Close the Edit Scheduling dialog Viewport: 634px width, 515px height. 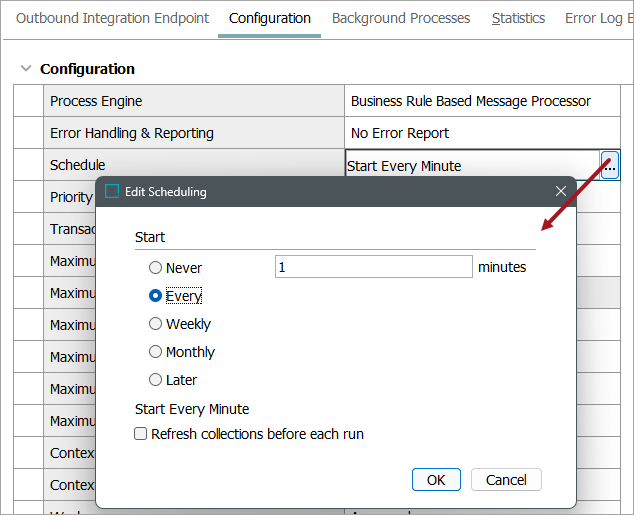(560, 191)
